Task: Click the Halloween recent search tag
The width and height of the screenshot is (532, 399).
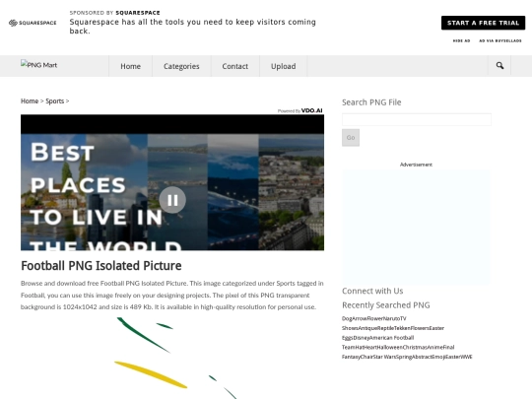Action: coord(389,347)
